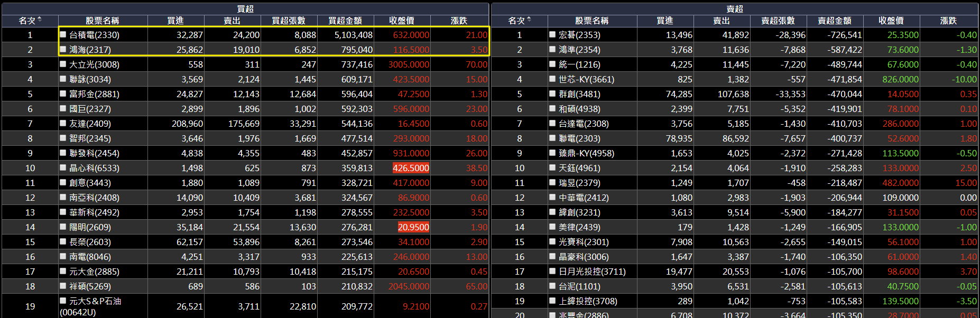Screen dimensions: 980x318
Task: Sort by the 買超張數 column header
Action: (x=289, y=21)
